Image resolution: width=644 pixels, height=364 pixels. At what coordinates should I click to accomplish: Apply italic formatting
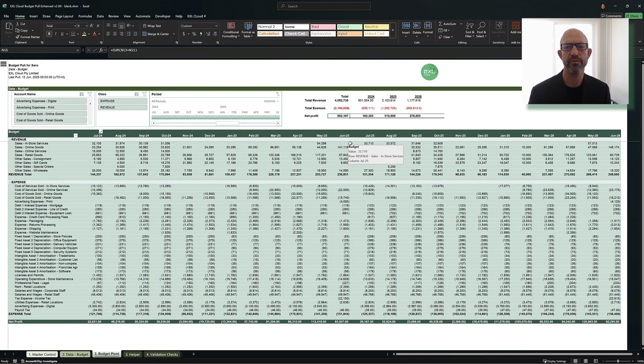pos(56,34)
